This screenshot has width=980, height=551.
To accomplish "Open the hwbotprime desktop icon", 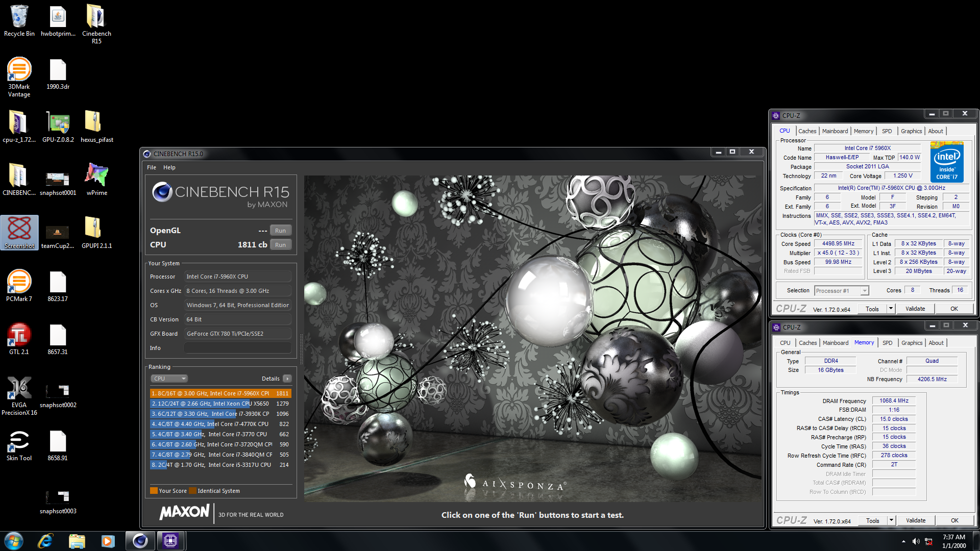I will pos(58,20).
